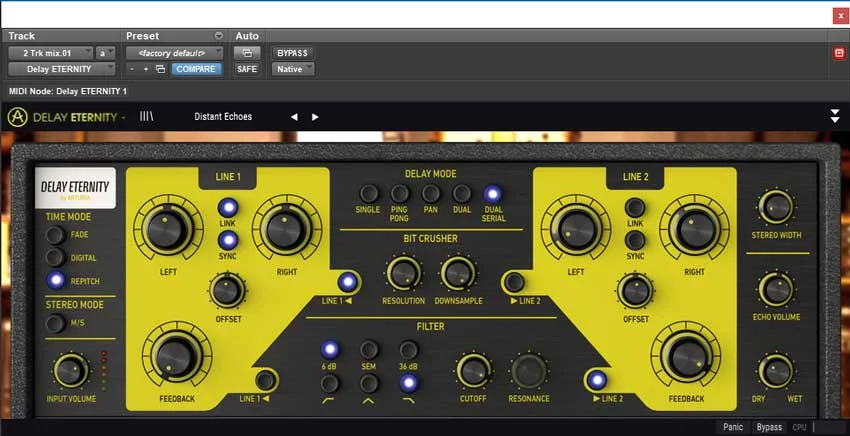Enable DIGITAL time mode
The width and height of the screenshot is (850, 436).
coord(55,258)
